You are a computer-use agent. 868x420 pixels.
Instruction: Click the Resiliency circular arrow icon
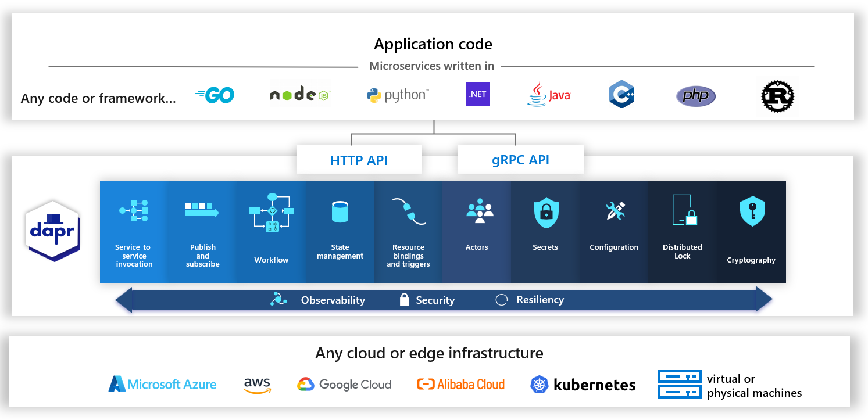pyautogui.click(x=501, y=300)
